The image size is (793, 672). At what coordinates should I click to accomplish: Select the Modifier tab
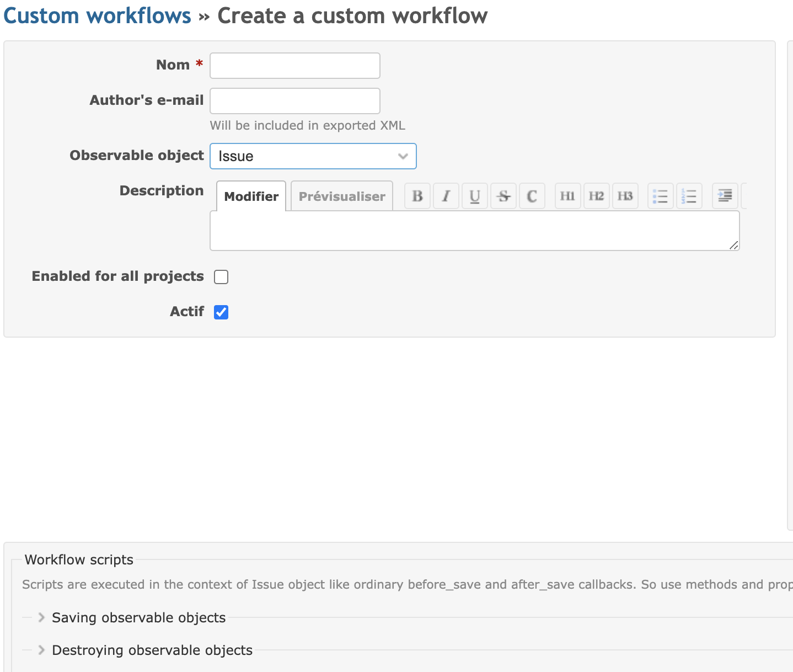coord(250,196)
